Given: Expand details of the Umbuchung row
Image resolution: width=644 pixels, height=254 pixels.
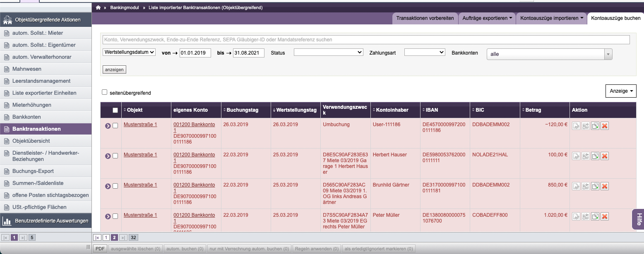Looking at the screenshot, I should [108, 126].
